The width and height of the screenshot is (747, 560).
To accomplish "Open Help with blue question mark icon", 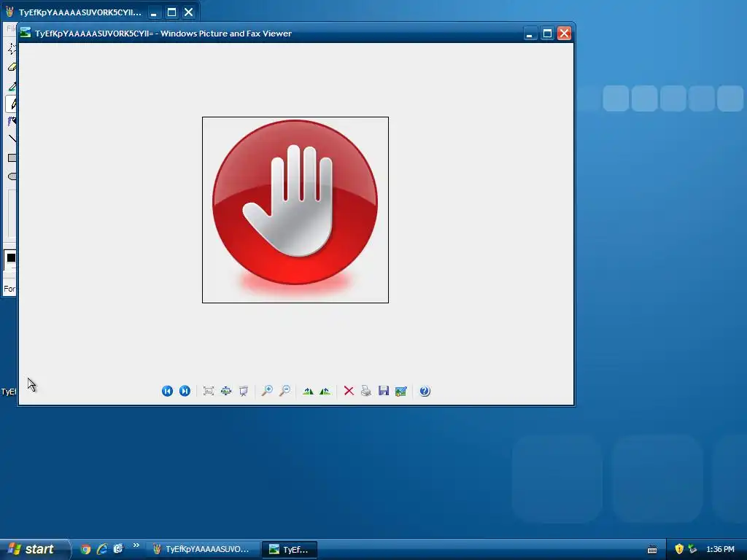I will [425, 391].
